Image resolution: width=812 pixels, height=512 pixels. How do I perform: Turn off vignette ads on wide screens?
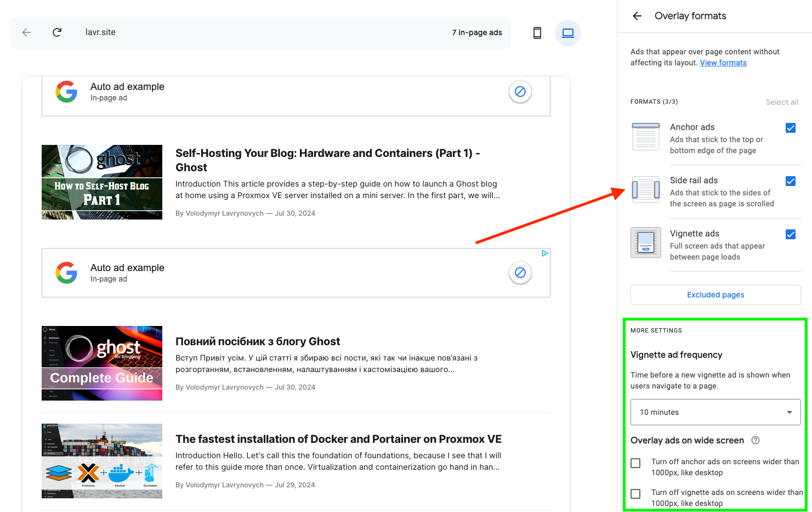click(x=636, y=494)
